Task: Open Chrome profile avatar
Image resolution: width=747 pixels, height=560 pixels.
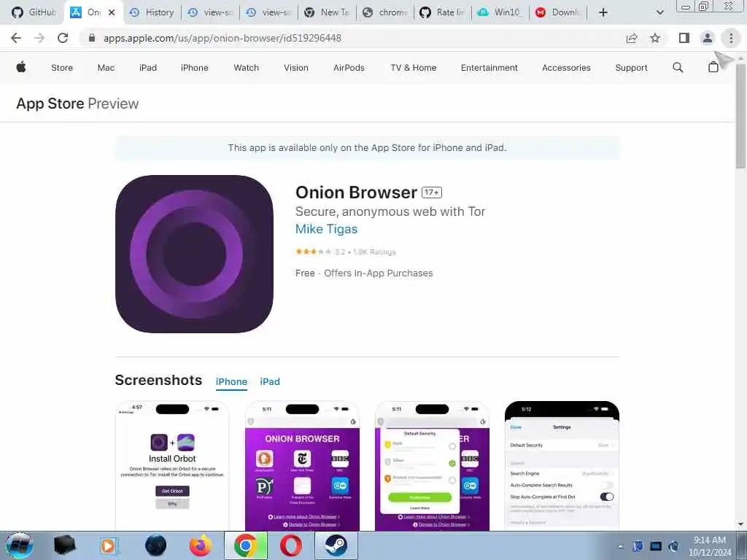Action: click(x=708, y=38)
